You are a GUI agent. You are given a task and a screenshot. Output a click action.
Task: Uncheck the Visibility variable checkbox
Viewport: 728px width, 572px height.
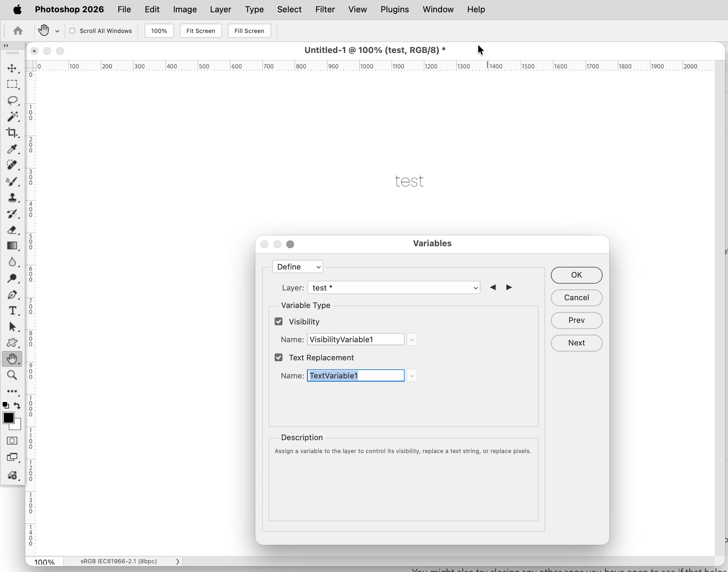point(279,322)
